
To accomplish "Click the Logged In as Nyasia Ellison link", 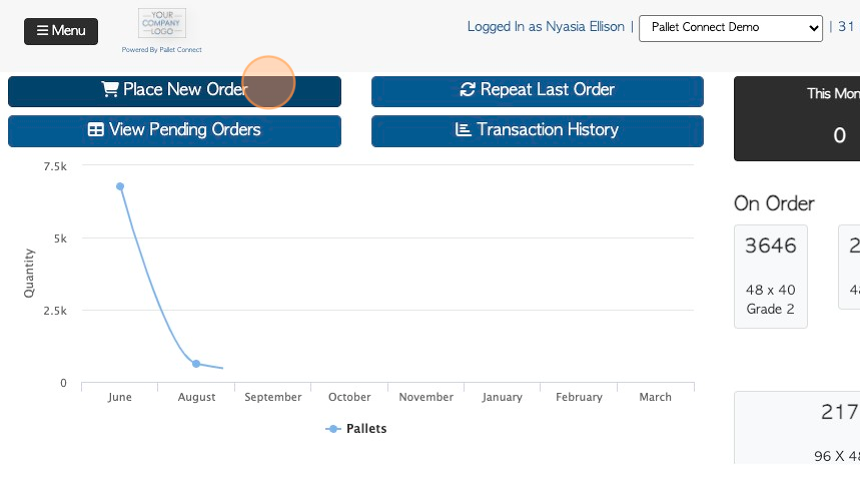I will click(x=546, y=27).
